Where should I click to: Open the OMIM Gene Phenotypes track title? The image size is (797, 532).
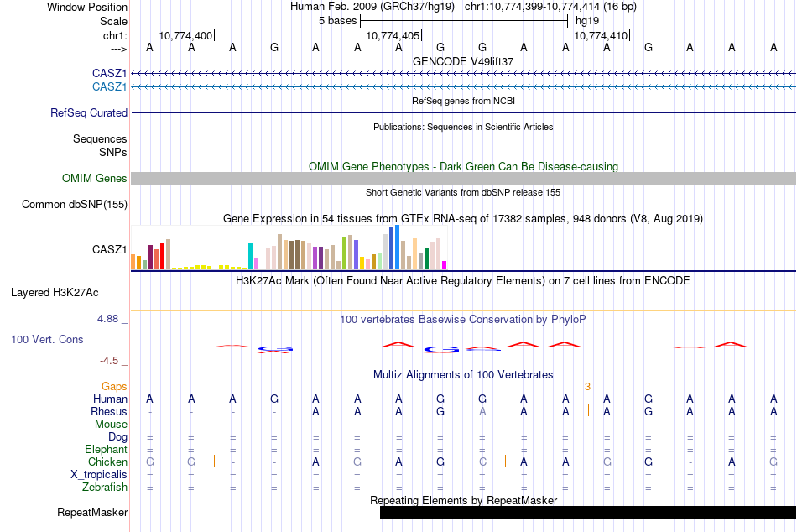click(463, 166)
